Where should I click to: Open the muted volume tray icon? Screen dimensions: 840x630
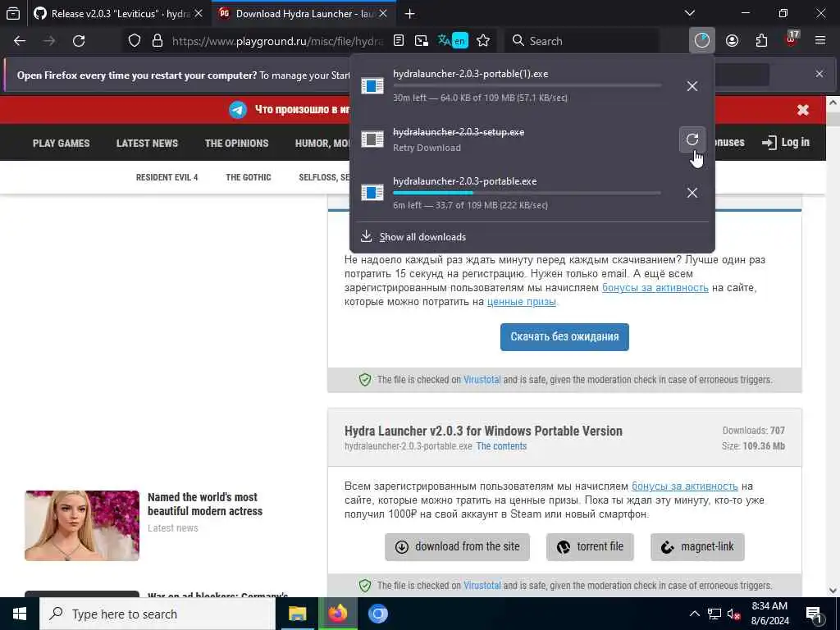pos(734,614)
